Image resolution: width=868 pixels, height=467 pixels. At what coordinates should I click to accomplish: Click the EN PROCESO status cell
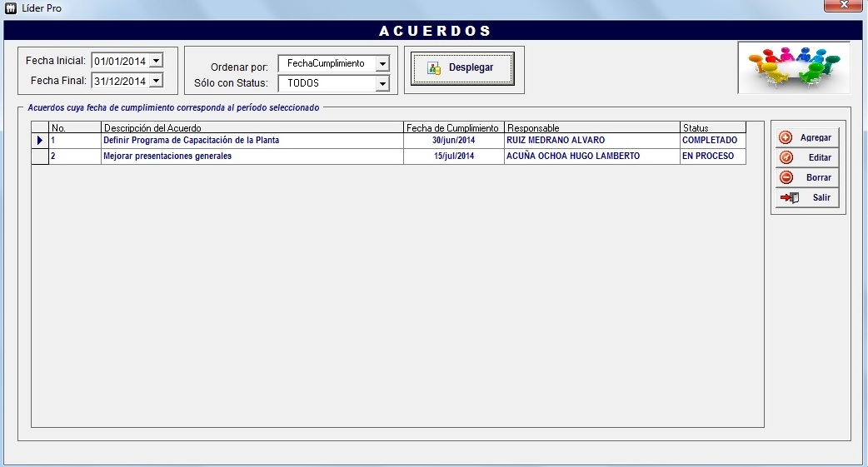(x=708, y=156)
